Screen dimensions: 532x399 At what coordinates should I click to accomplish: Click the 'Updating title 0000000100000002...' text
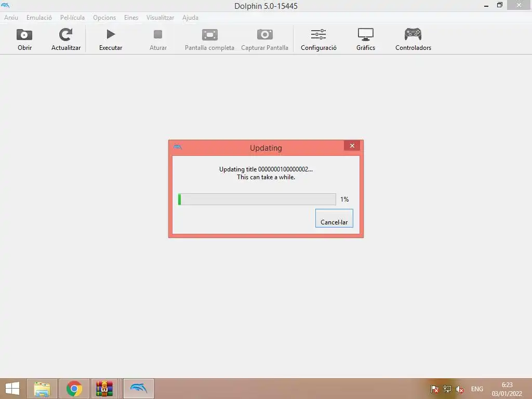(x=266, y=169)
